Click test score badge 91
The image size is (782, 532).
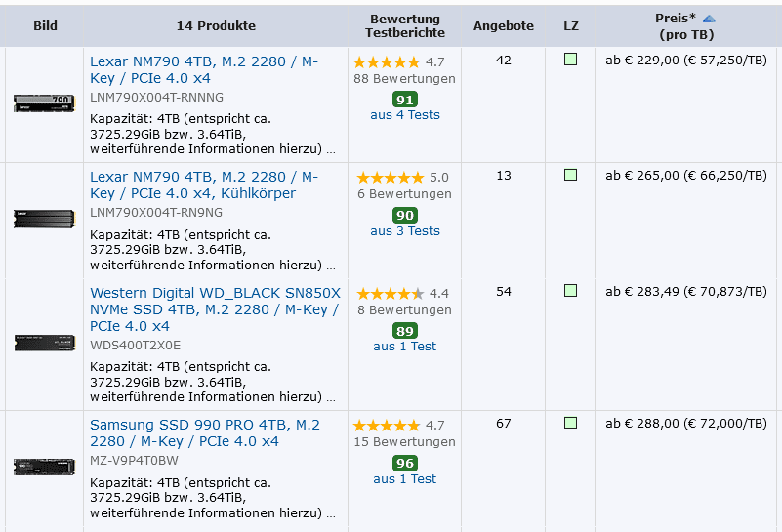click(405, 100)
